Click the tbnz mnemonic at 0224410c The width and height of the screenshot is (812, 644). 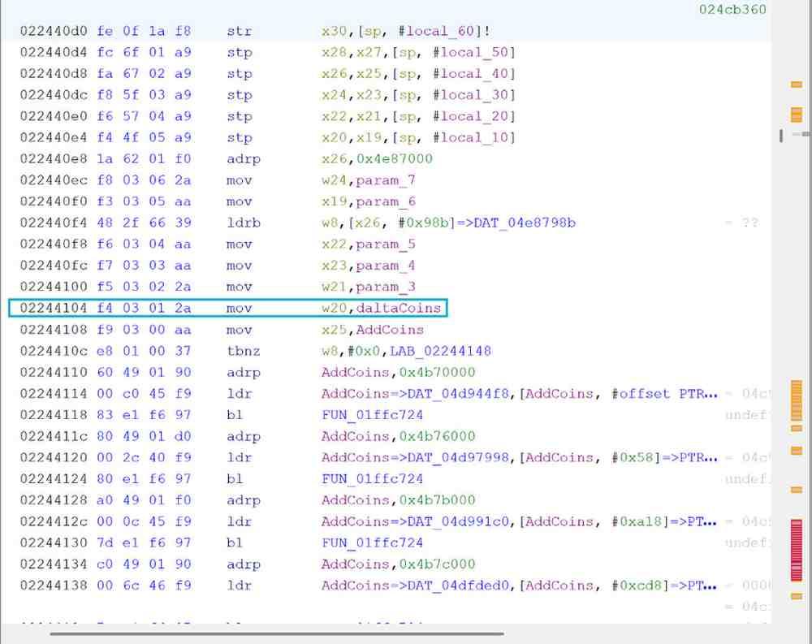click(x=240, y=351)
